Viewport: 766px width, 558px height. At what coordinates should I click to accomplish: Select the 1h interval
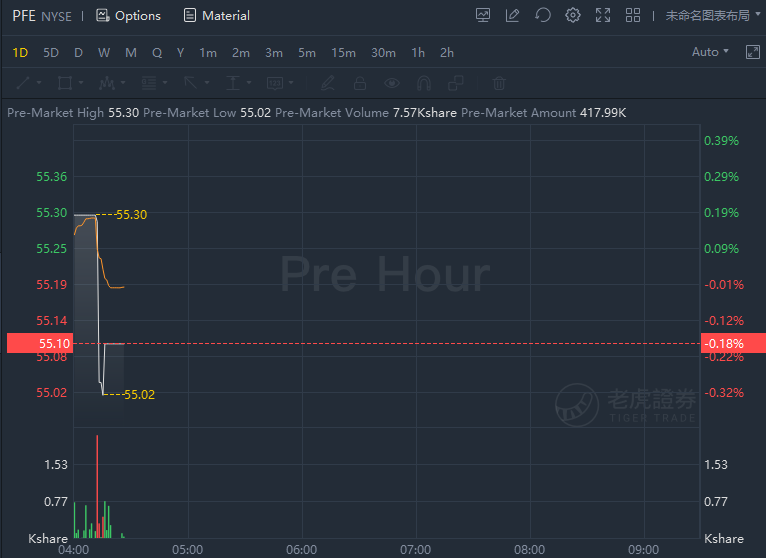[418, 53]
